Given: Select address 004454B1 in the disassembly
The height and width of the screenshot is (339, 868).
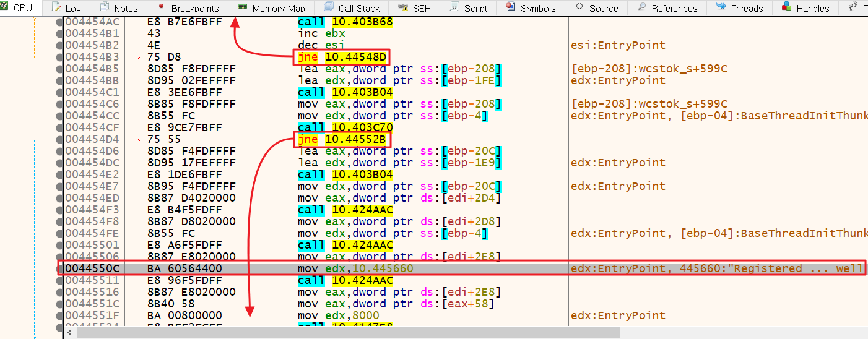Looking at the screenshot, I should [x=92, y=33].
